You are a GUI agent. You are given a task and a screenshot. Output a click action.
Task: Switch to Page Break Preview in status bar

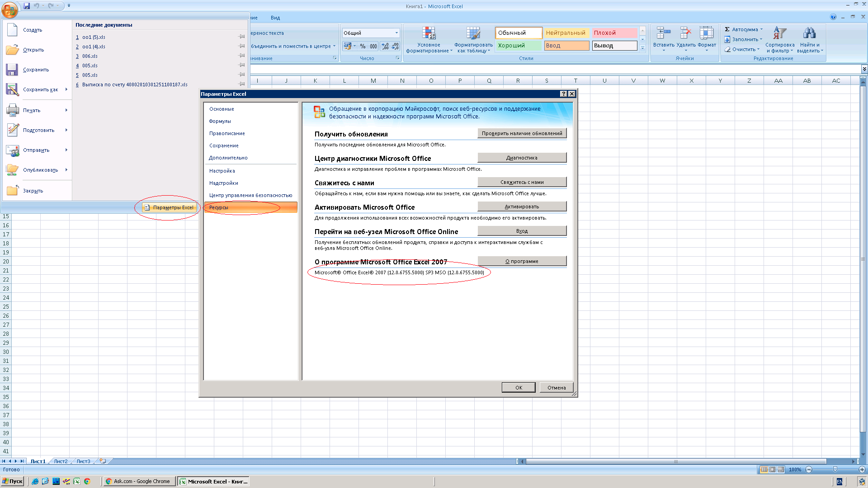(x=781, y=469)
